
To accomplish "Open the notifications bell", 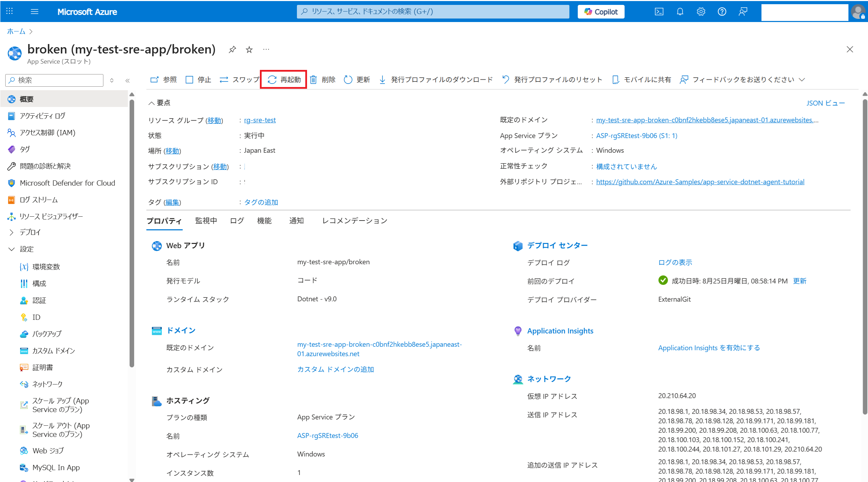I will tap(680, 12).
